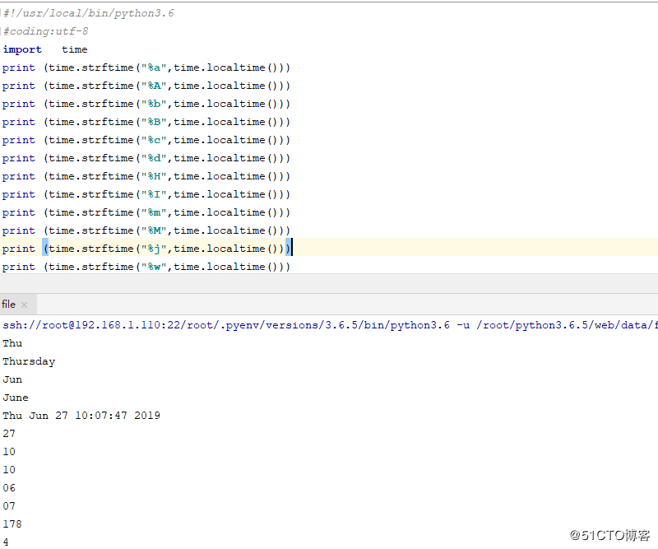658x549 pixels.
Task: Click console output 'Thursday'
Action: click(x=29, y=361)
